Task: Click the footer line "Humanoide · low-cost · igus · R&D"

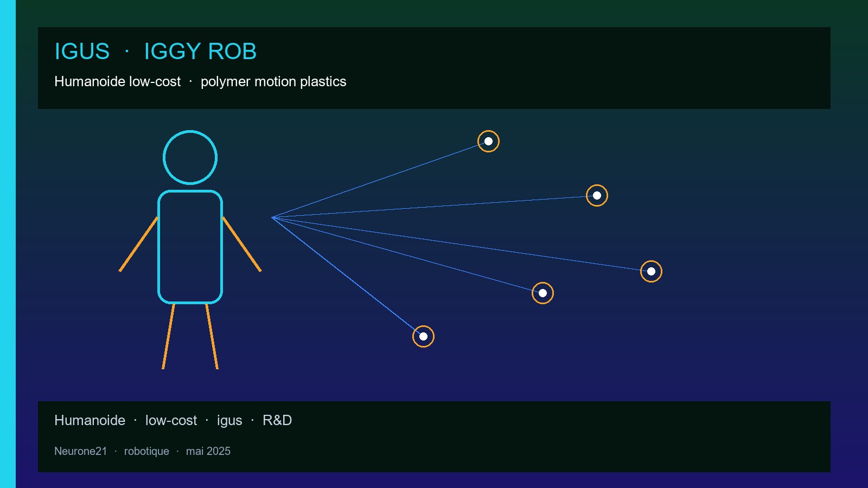Action: (x=173, y=420)
